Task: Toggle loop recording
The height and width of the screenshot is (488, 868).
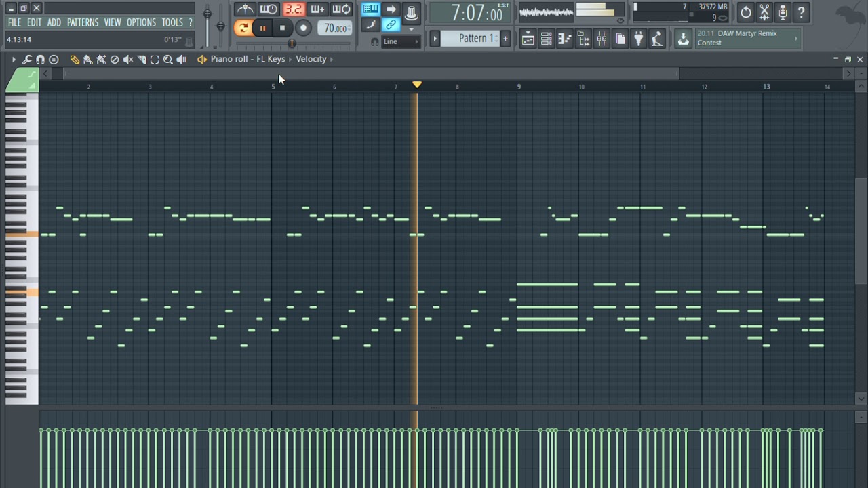Action: point(341,9)
